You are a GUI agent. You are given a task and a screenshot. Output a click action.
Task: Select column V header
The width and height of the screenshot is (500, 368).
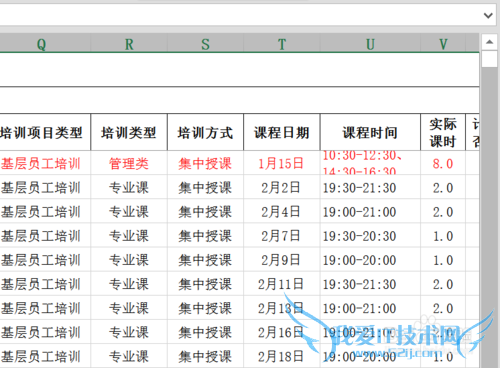[443, 44]
